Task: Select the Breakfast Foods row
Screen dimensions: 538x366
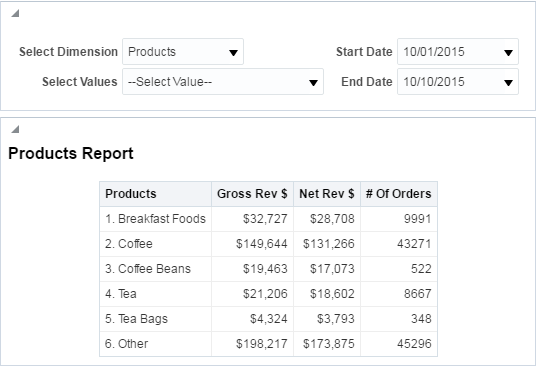Action: (x=268, y=219)
